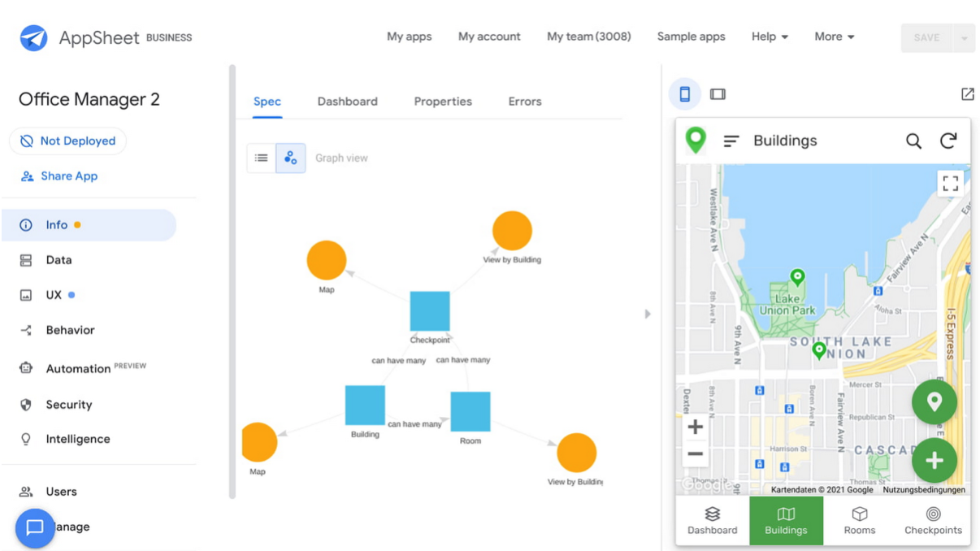Open the UX section icon
Image resolution: width=980 pixels, height=551 pixels.
(x=26, y=295)
